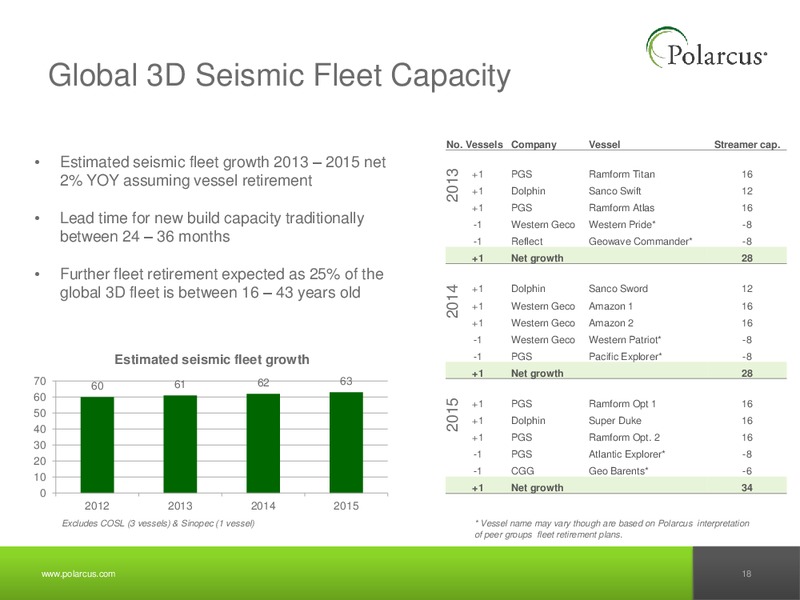Click the Net growth value 34
Image resolution: width=800 pixels, height=600 pixels.
point(747,488)
